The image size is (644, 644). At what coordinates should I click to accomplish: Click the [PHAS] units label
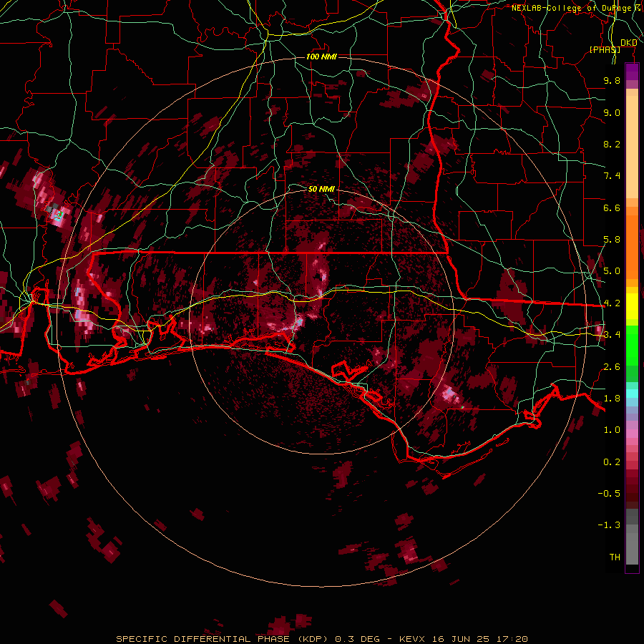(x=605, y=49)
